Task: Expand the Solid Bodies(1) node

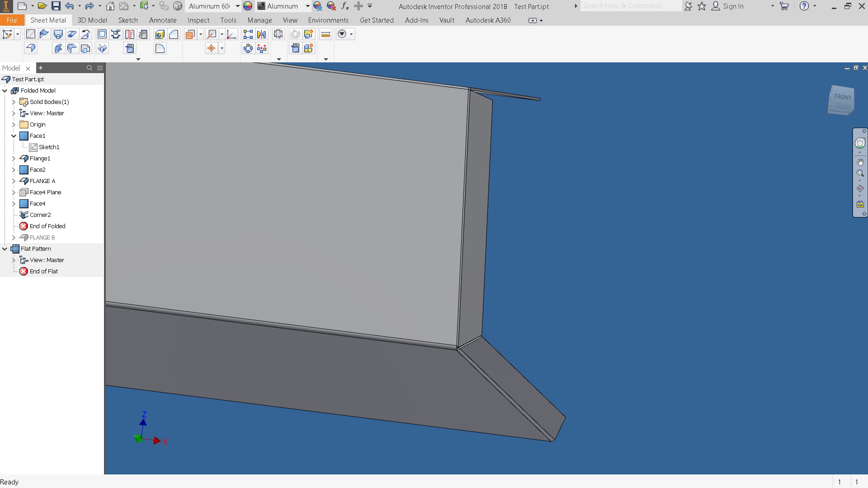Action: (x=14, y=102)
